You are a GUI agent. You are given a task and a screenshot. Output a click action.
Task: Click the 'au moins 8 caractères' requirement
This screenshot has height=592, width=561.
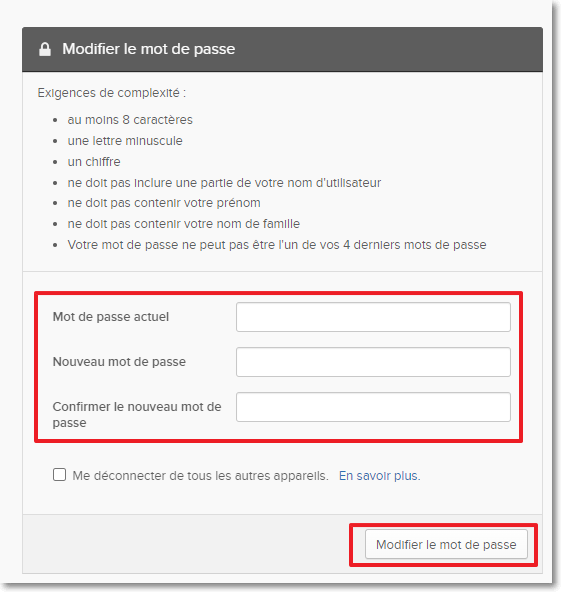click(130, 120)
